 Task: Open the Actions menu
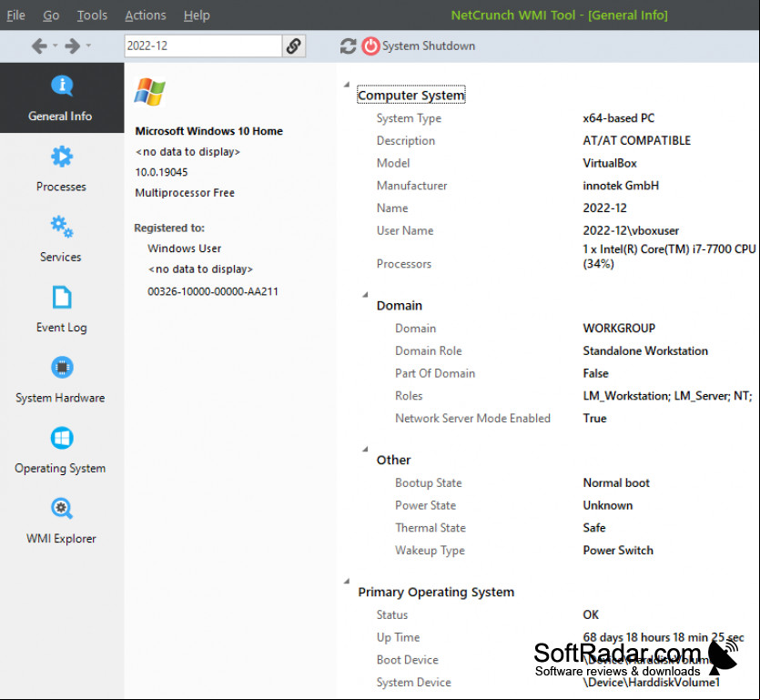(146, 15)
